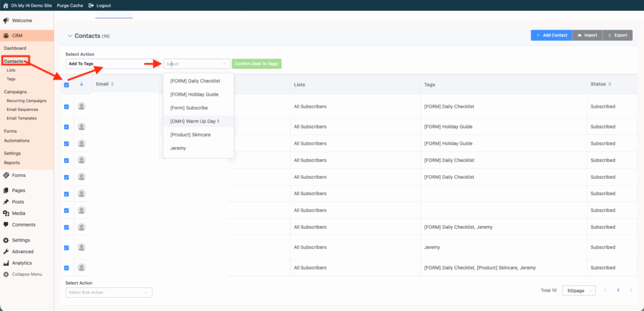Click the Logout icon in top bar

coord(92,5)
